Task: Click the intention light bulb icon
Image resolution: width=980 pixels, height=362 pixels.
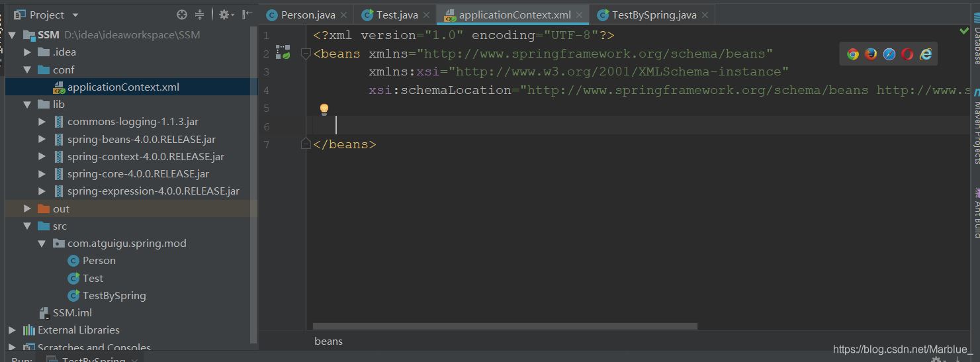Action: coord(324,109)
